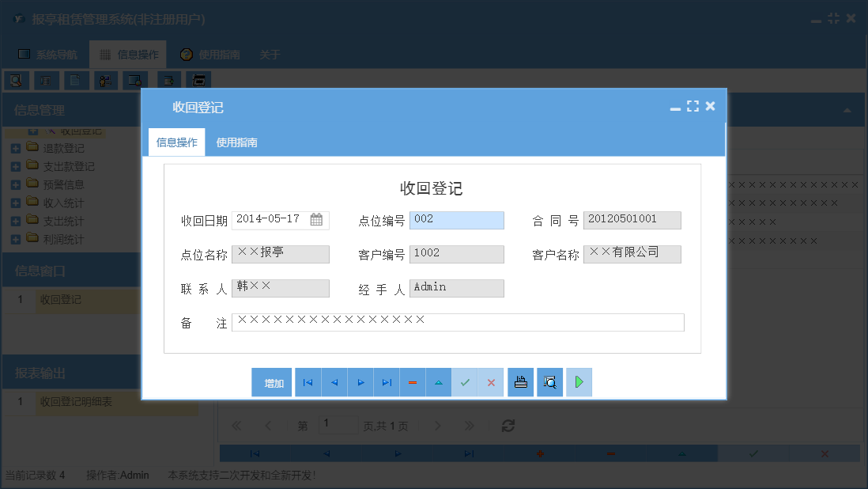
Task: Click the print icon in dialog toolbar
Action: (520, 382)
